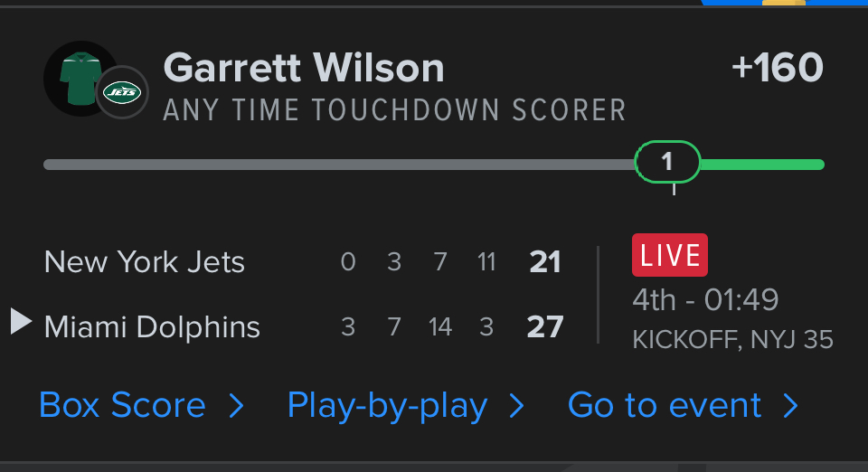The height and width of the screenshot is (472, 868).
Task: Click the Garrett Wilson player name
Action: coord(304,69)
